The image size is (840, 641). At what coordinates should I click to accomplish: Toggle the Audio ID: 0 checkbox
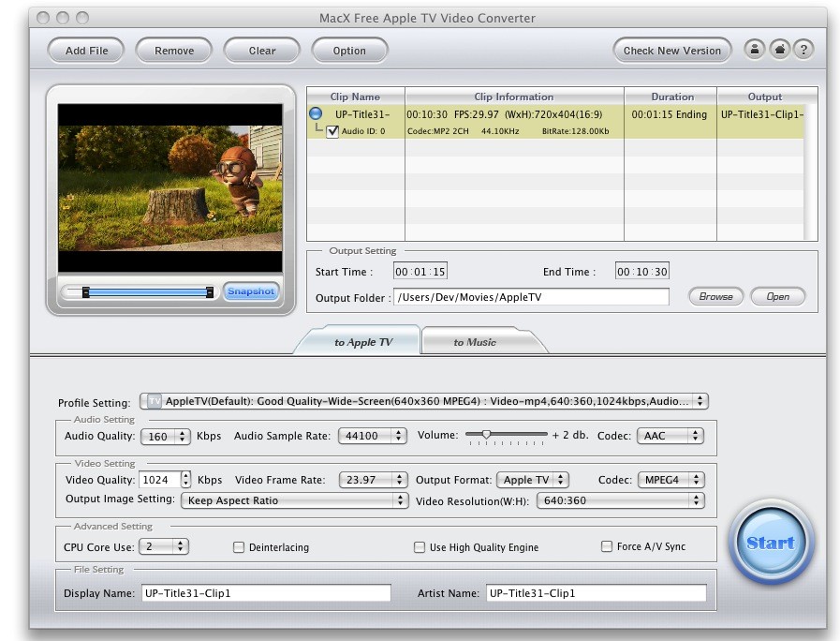pos(332,131)
